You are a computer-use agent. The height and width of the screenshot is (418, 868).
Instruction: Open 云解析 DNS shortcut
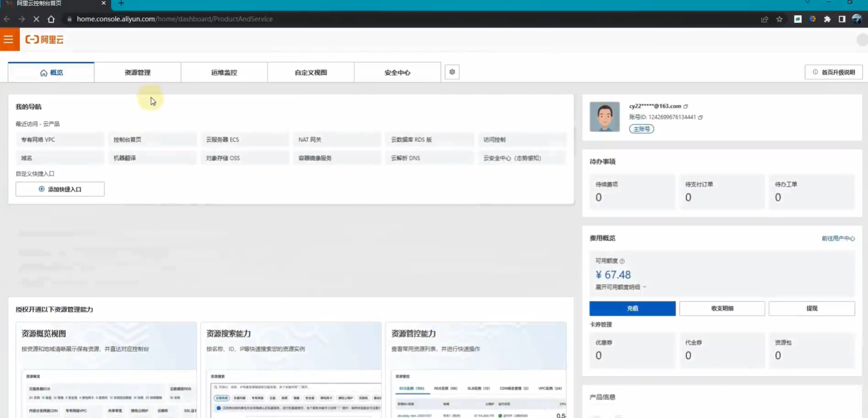(430, 158)
